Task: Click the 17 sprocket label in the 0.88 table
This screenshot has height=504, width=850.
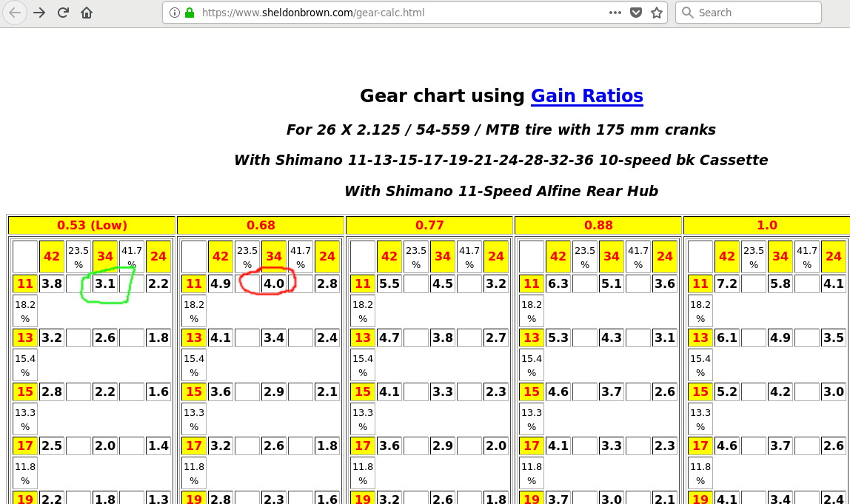Action: tap(532, 446)
